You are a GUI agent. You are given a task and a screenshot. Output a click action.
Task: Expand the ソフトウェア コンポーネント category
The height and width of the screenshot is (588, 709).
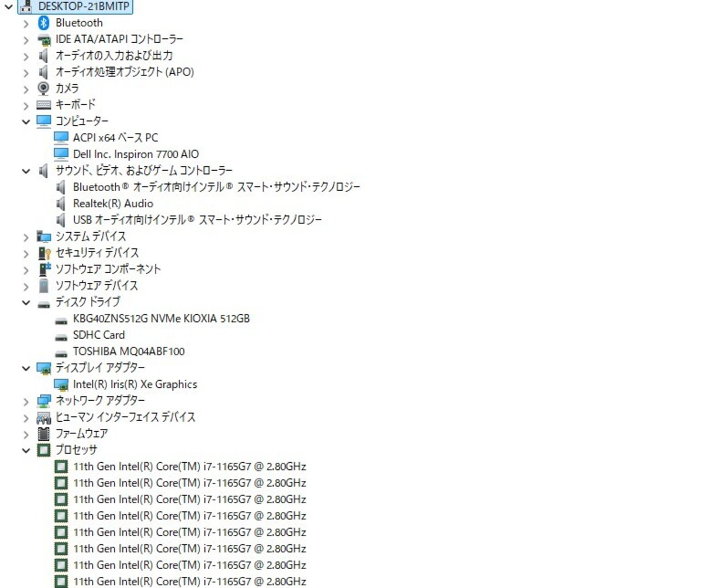click(25, 270)
